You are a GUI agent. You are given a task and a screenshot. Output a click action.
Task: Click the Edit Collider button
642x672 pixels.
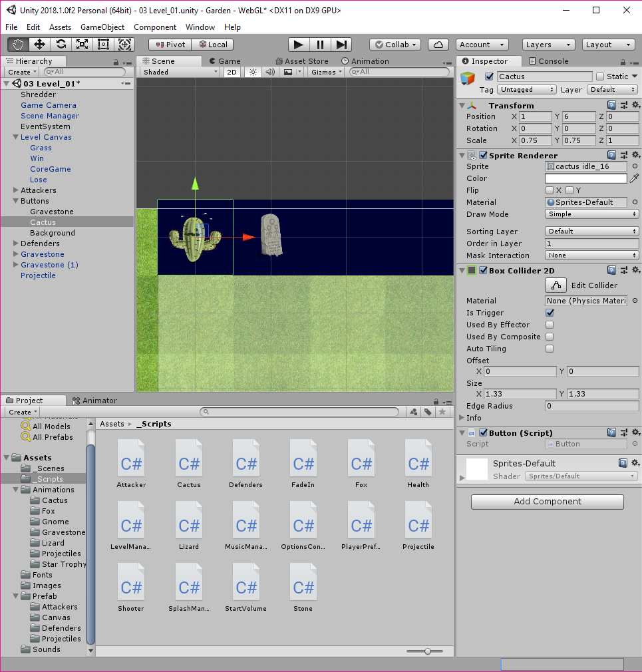pyautogui.click(x=556, y=285)
